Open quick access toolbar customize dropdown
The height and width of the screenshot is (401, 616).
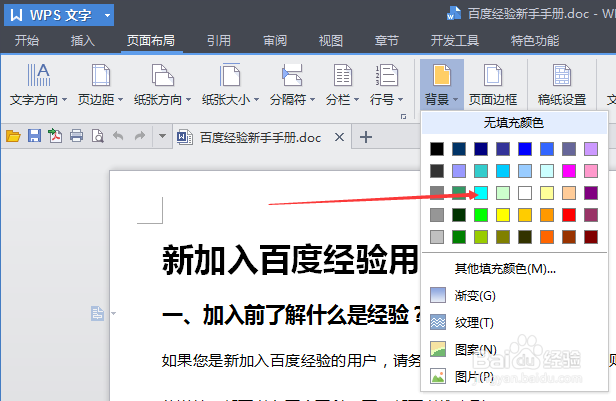pos(162,136)
